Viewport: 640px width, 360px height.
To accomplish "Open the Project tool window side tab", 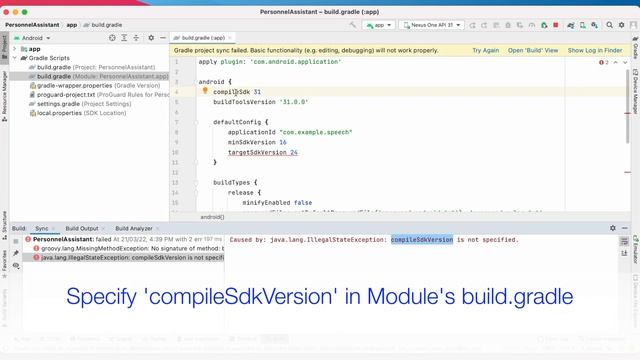I will click(x=4, y=48).
